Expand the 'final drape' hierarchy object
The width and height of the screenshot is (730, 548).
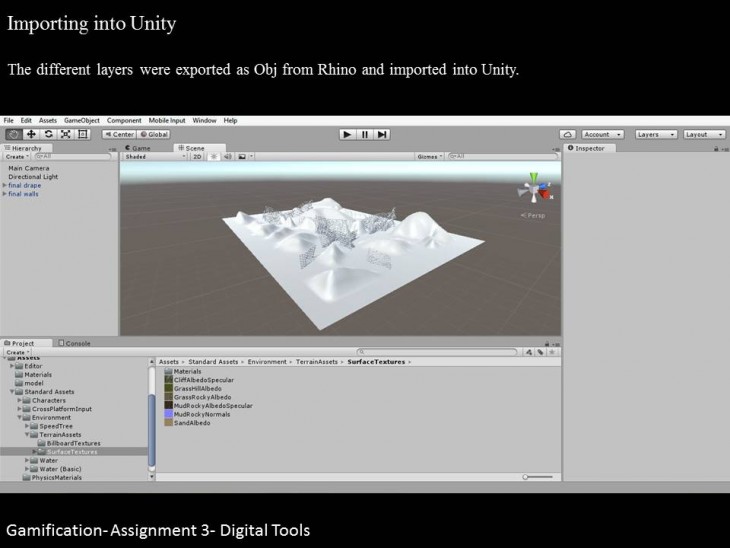pos(4,185)
